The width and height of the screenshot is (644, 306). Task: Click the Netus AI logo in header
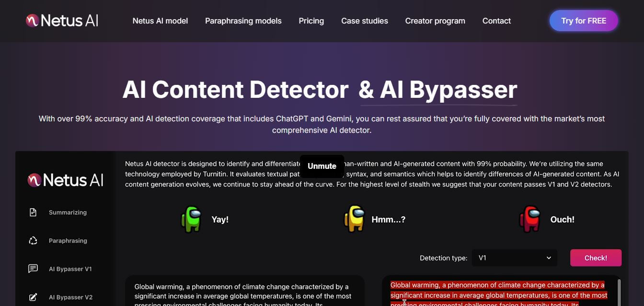pos(62,21)
